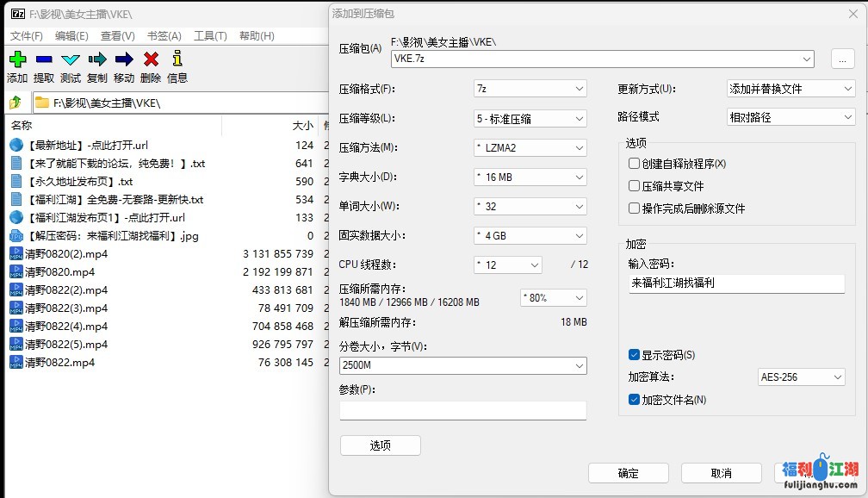
Task: Click the 选项 button
Action: coord(380,445)
